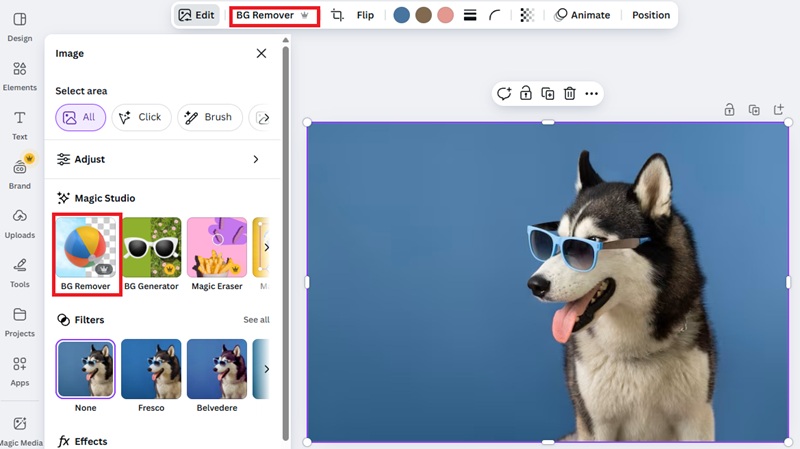Image resolution: width=800 pixels, height=449 pixels.
Task: Click the See all filters link
Action: point(256,320)
